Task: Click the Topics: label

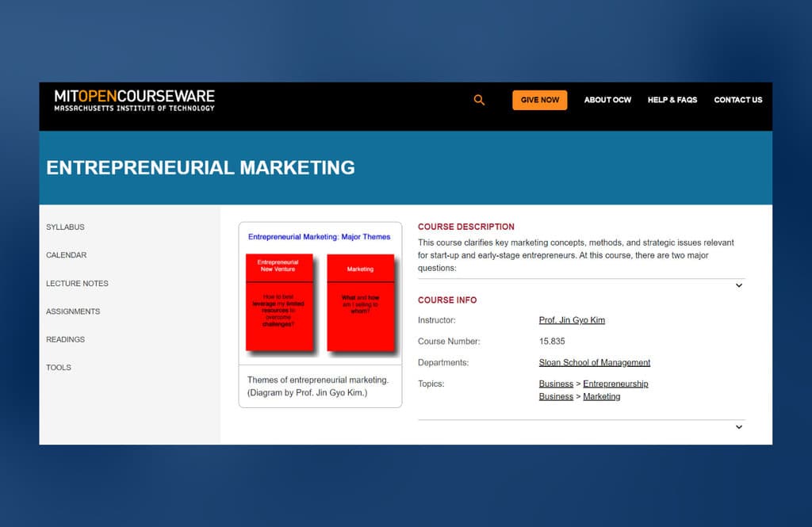Action: [431, 384]
